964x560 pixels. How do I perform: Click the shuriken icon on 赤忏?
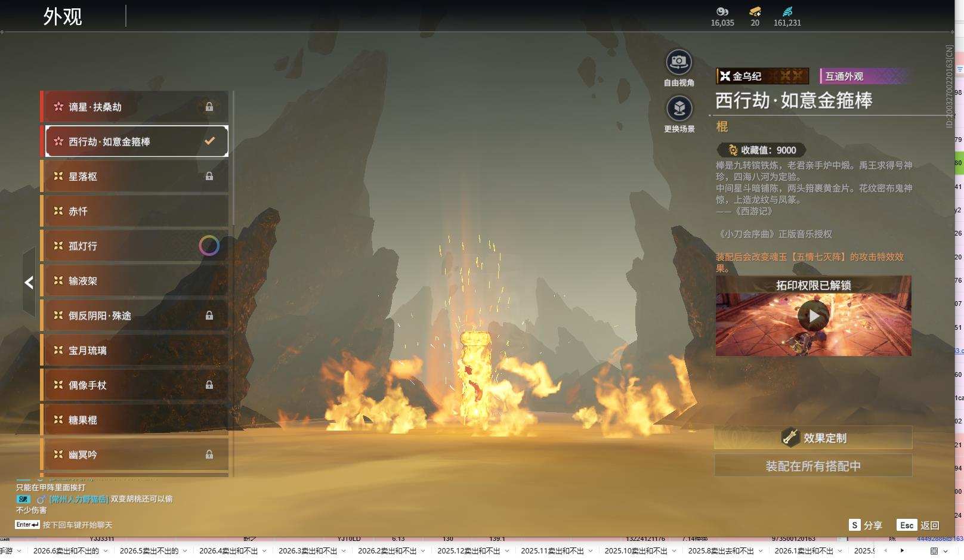(58, 211)
